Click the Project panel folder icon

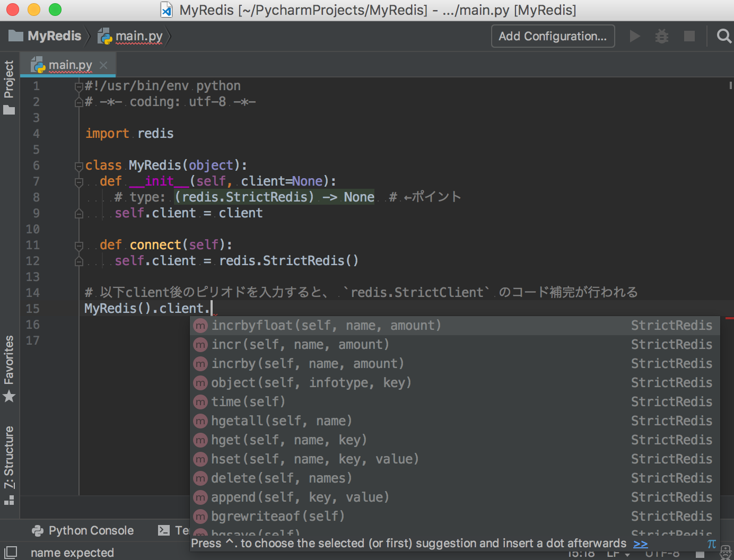[x=9, y=110]
